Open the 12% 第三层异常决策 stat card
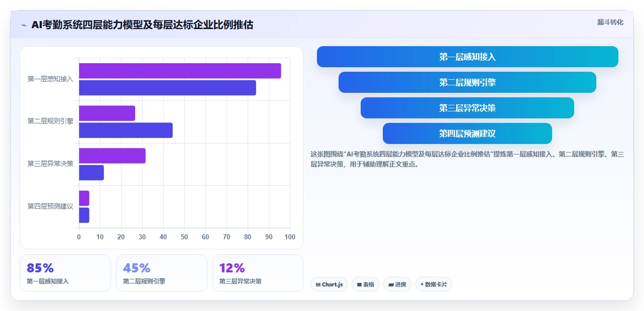Viewport: 644px width, 311px height. click(258, 273)
